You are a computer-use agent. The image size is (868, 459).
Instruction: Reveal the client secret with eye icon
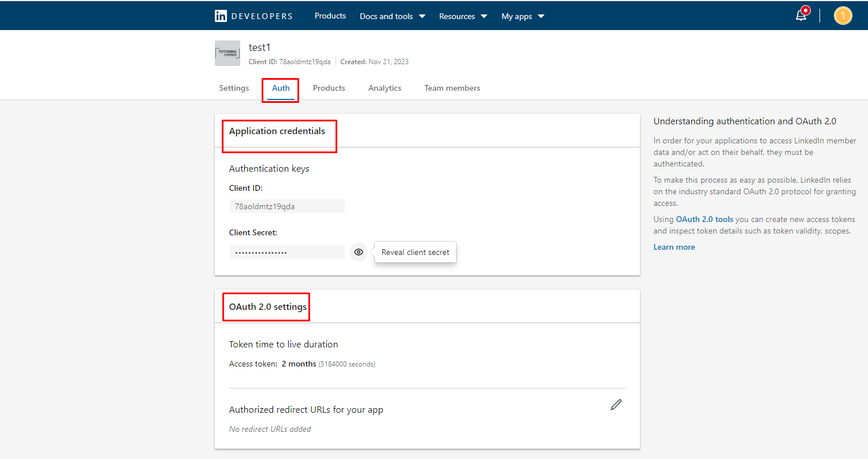[x=358, y=252]
